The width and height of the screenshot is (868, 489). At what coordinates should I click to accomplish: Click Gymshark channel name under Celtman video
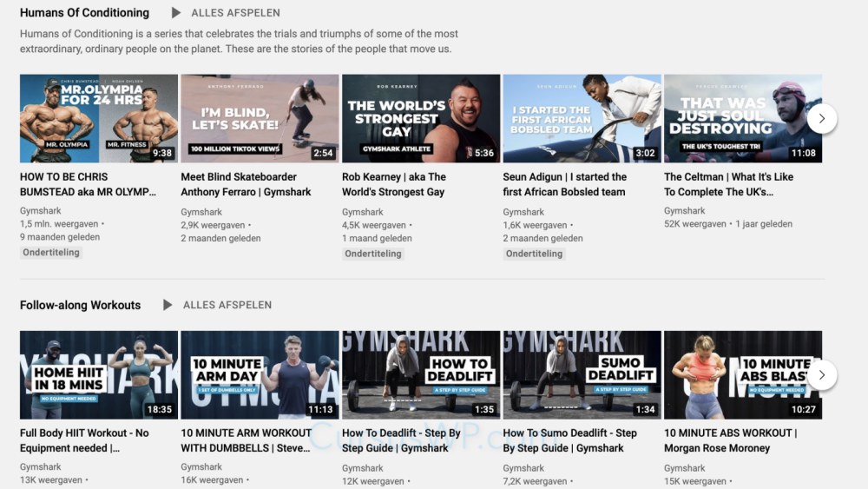pyautogui.click(x=685, y=211)
